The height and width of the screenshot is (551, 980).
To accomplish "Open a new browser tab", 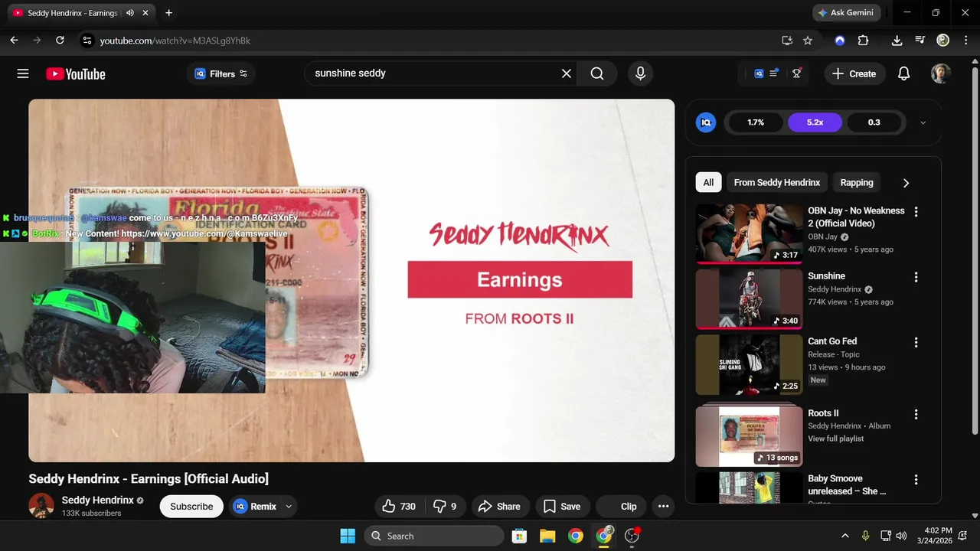I will coord(168,13).
